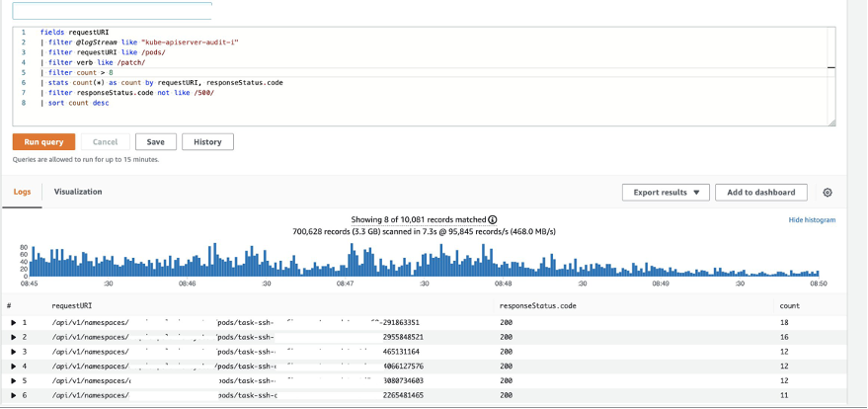This screenshot has width=868, height=409.
Task: Click requestURI ending 465131164
Action: coord(235,352)
